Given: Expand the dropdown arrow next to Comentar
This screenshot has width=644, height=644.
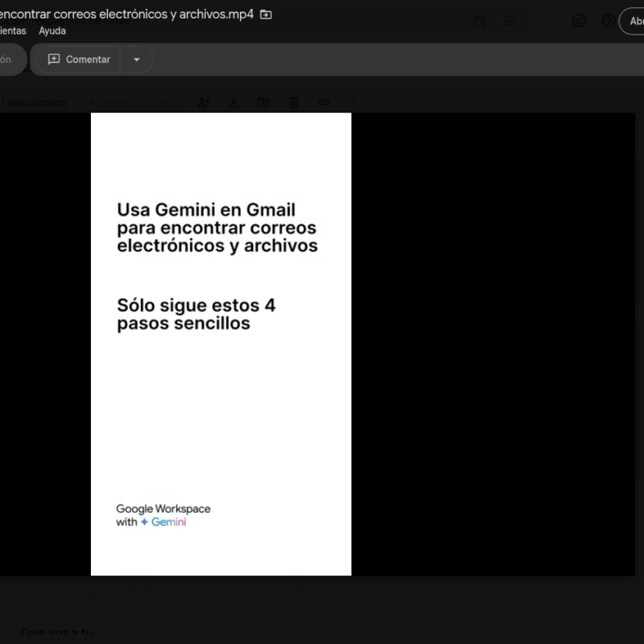Looking at the screenshot, I should 137,60.
